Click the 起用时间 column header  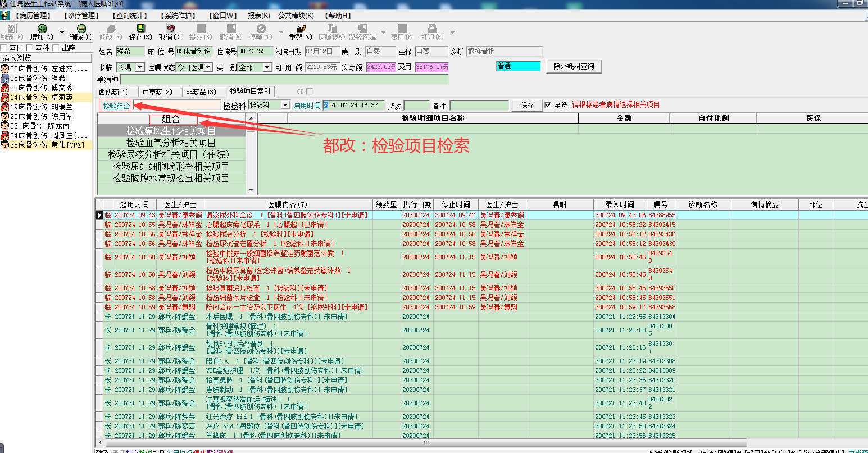coord(135,205)
